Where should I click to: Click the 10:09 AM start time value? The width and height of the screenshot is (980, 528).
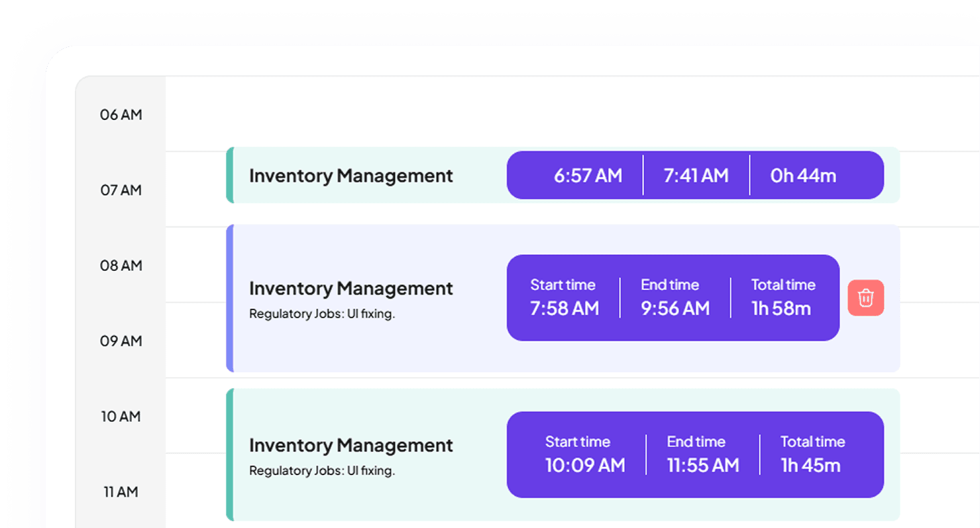pyautogui.click(x=585, y=466)
